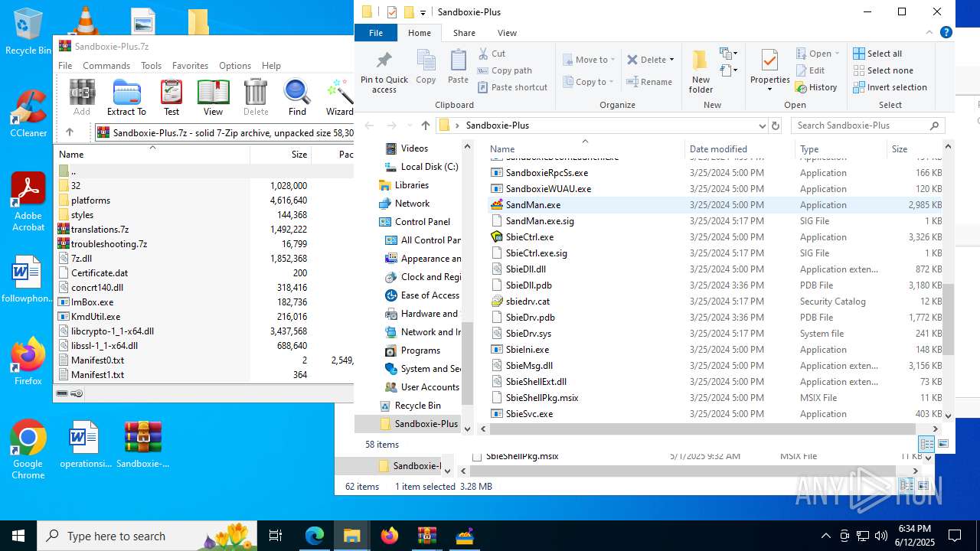The width and height of the screenshot is (980, 551).
Task: Select Control Panel in navigation pane
Action: tap(422, 222)
